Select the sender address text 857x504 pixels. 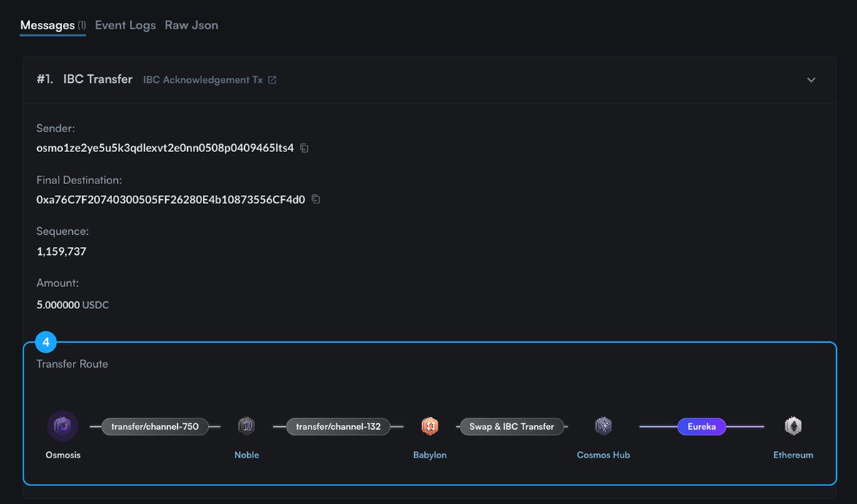coord(165,148)
